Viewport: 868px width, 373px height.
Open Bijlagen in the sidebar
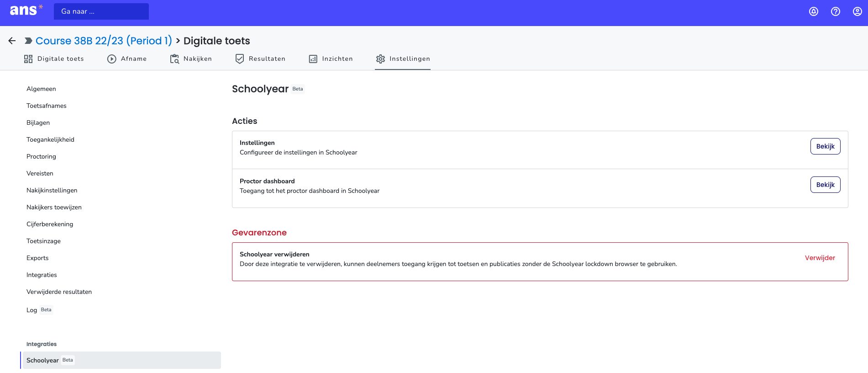(x=38, y=123)
